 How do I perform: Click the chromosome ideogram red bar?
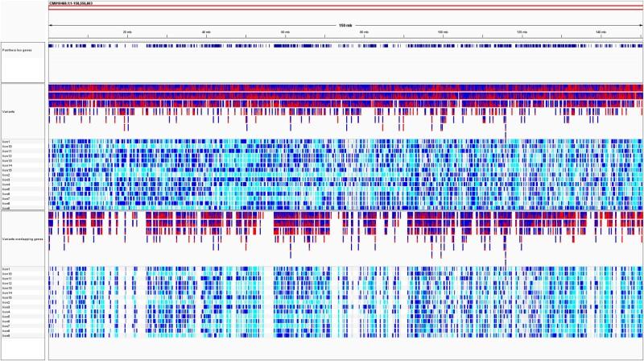click(x=346, y=7)
